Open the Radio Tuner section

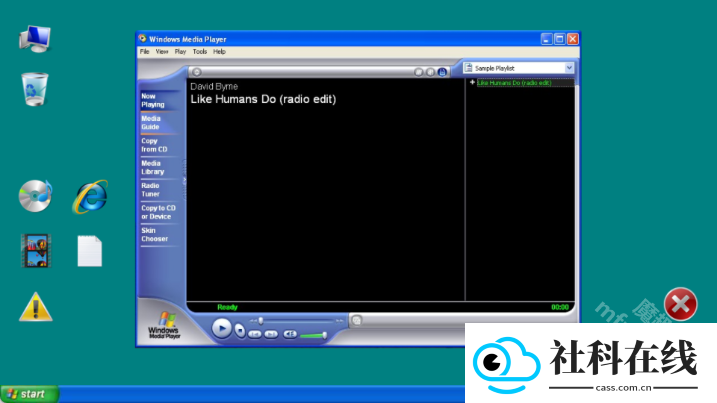click(x=150, y=190)
